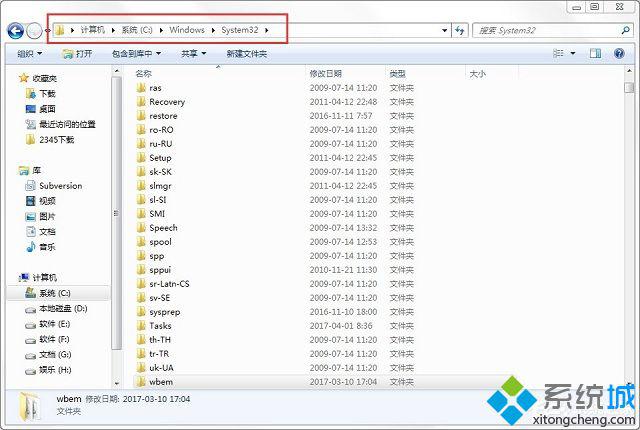Viewport: 640px width, 430px height.
Task: Select the sppui folder icon
Action: pyautogui.click(x=141, y=270)
